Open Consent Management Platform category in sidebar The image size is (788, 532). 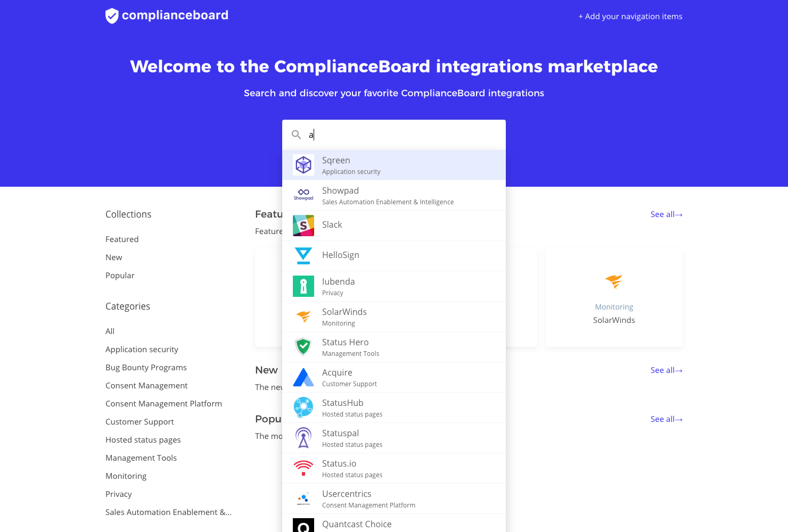tap(163, 404)
